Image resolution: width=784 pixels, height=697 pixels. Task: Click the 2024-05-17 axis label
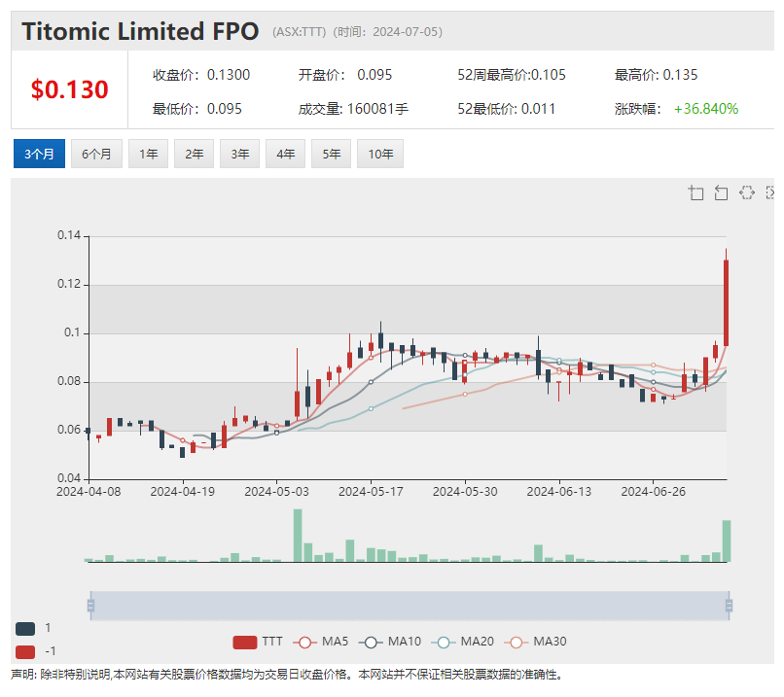[x=371, y=492]
